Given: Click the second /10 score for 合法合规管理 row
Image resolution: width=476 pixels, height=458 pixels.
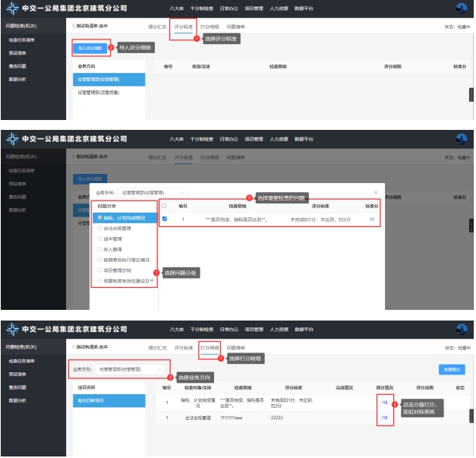Looking at the screenshot, I should tap(385, 417).
